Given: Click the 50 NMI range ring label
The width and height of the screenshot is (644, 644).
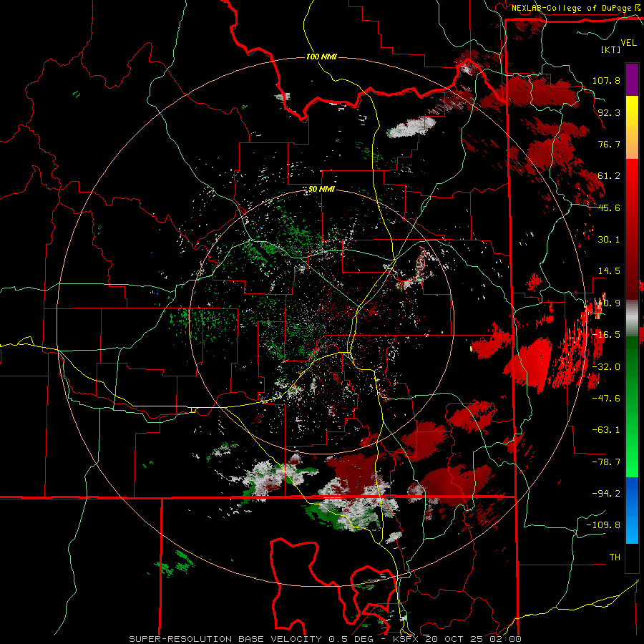Looking at the screenshot, I should [321, 189].
